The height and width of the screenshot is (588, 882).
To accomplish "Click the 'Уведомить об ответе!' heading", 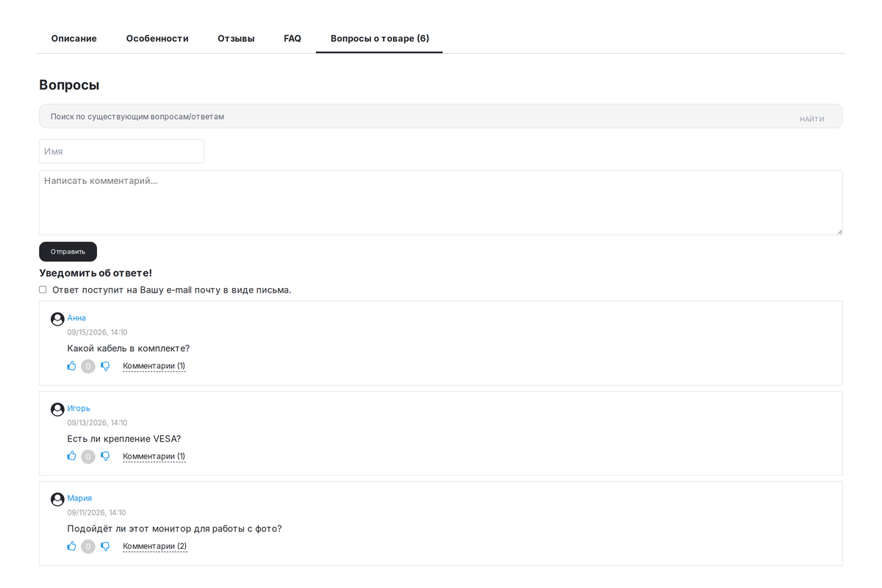I will click(x=96, y=273).
